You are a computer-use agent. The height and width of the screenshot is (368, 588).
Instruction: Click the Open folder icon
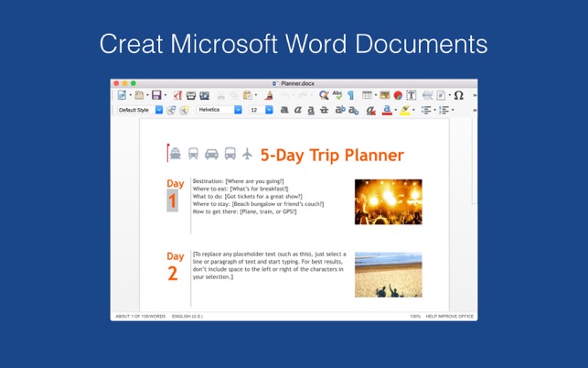point(139,95)
